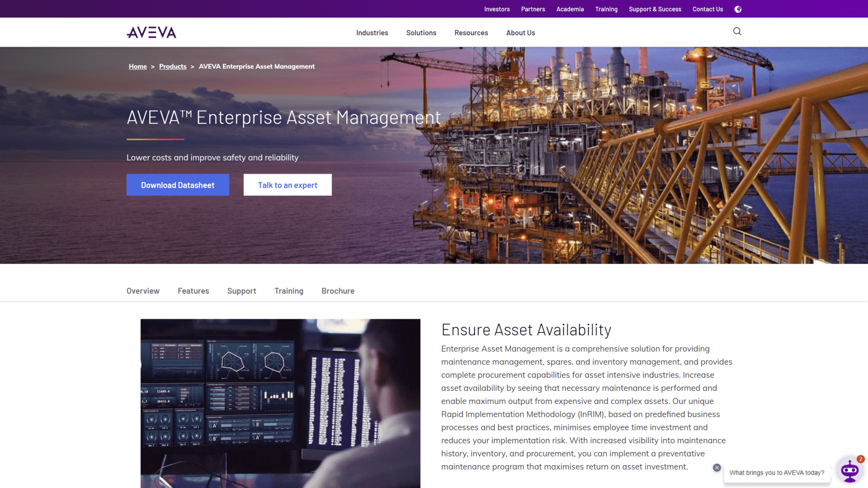Click the Training navigation link

point(606,9)
